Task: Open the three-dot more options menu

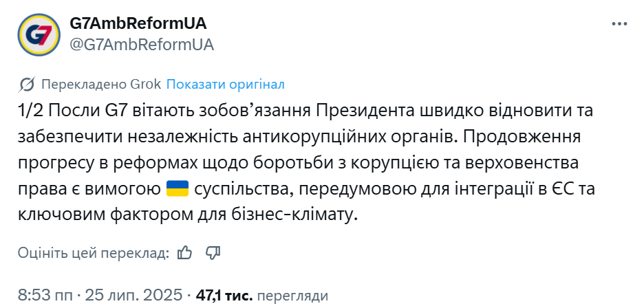Action: point(619,23)
